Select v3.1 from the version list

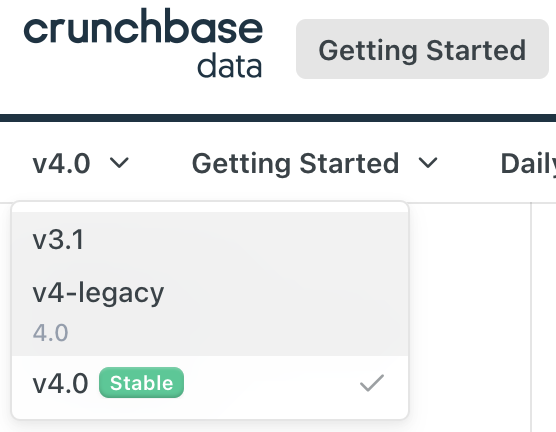pyautogui.click(x=210, y=240)
